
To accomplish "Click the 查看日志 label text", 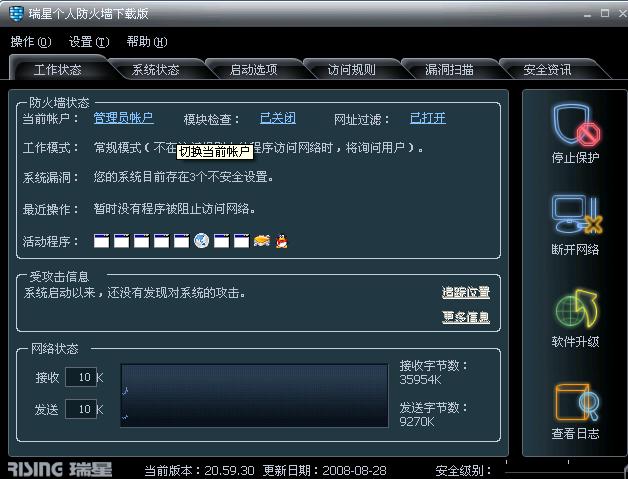I will 576,434.
